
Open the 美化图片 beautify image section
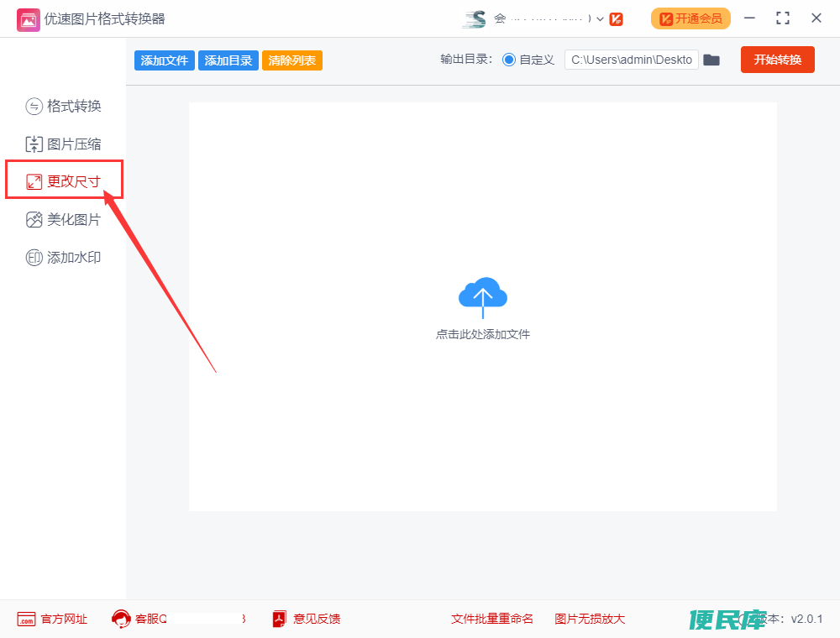coord(63,219)
